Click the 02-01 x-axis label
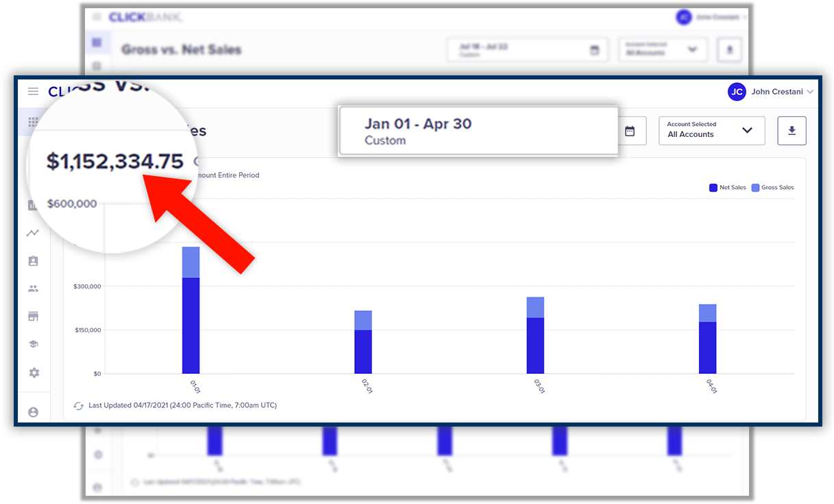The height and width of the screenshot is (504, 834). coord(367,387)
